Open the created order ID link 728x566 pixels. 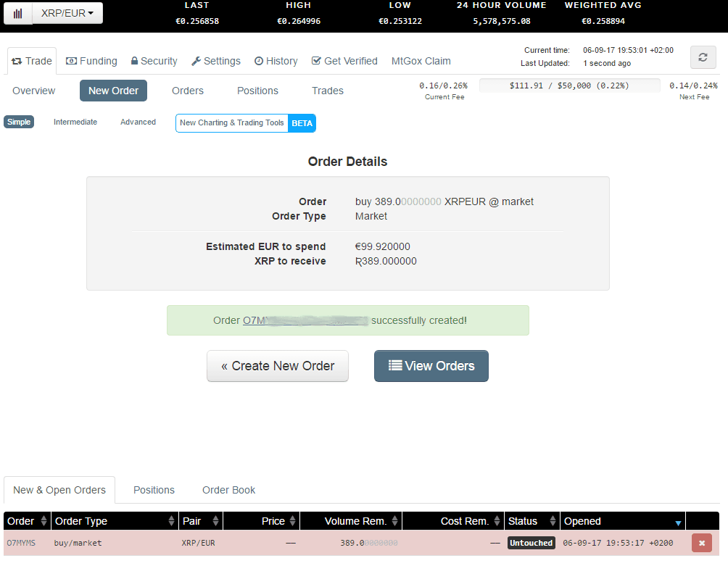point(305,320)
